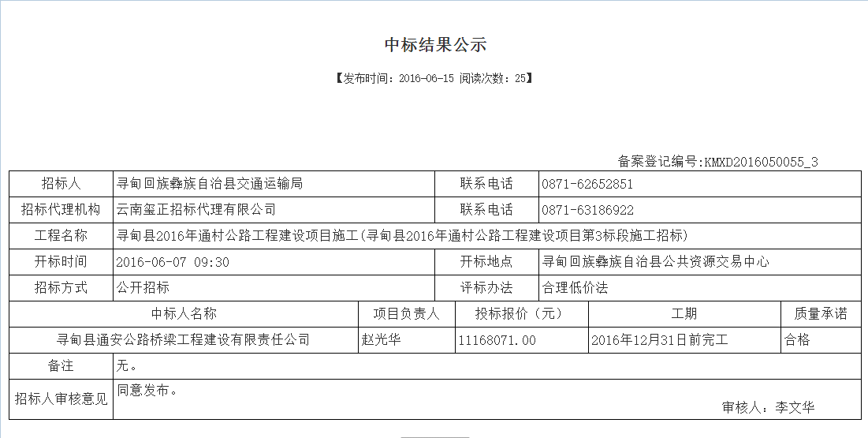
Task: Click the 招标人 label cell
Action: (x=61, y=184)
